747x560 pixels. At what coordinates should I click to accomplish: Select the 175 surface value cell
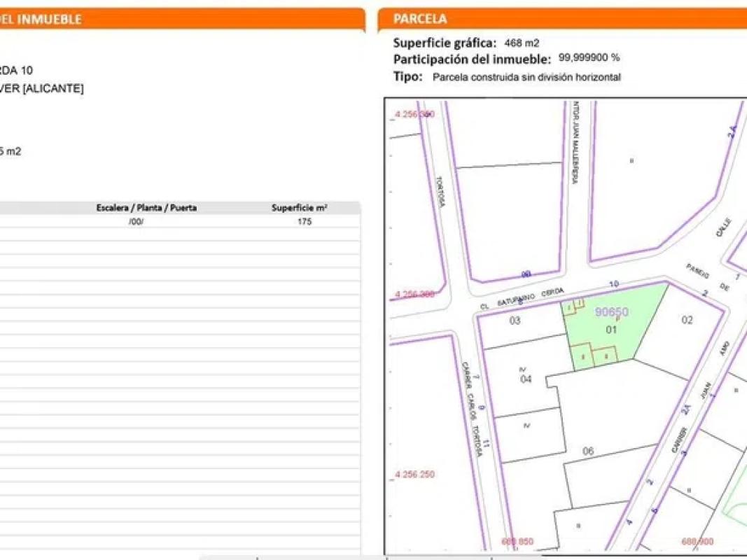coord(305,221)
